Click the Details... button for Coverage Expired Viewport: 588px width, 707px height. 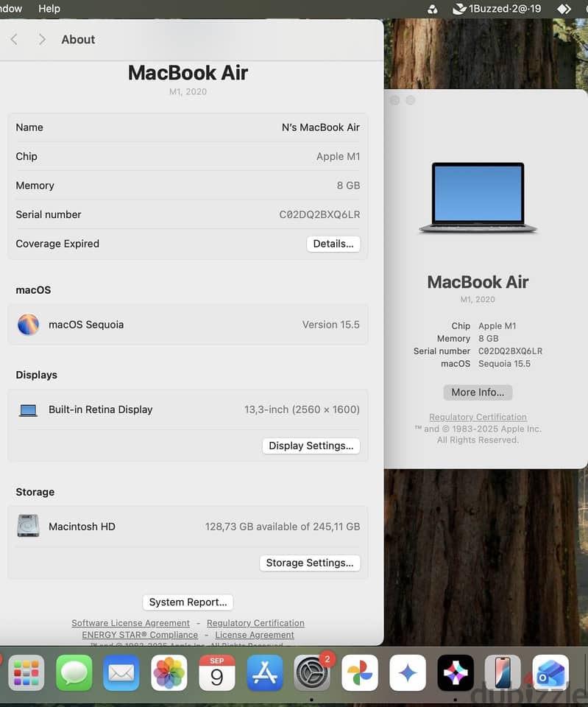pos(333,244)
